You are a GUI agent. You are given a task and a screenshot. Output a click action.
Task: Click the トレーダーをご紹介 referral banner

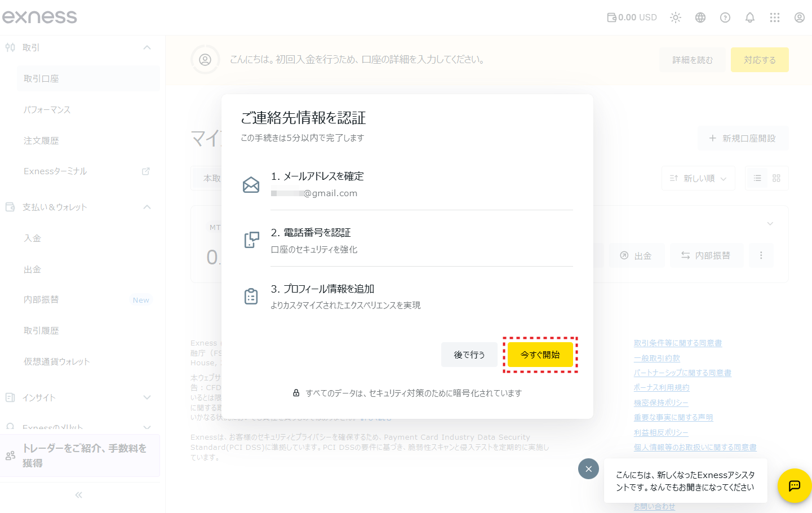[80, 455]
